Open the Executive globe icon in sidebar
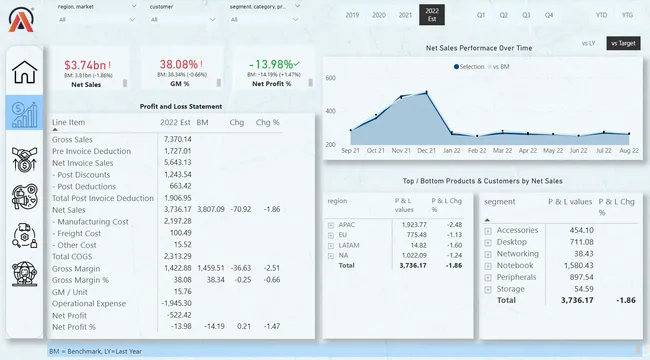The height and width of the screenshot is (360, 650). point(24,273)
